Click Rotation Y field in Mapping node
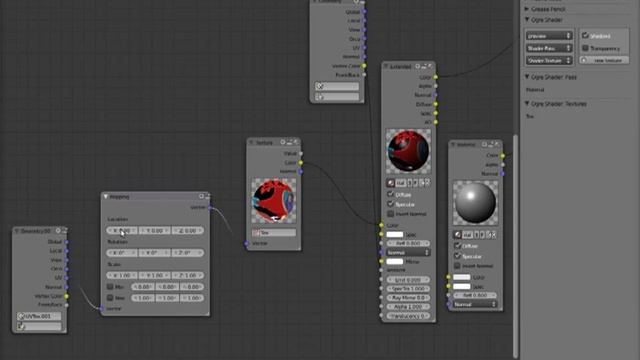This screenshot has width=640, height=360. (x=155, y=253)
